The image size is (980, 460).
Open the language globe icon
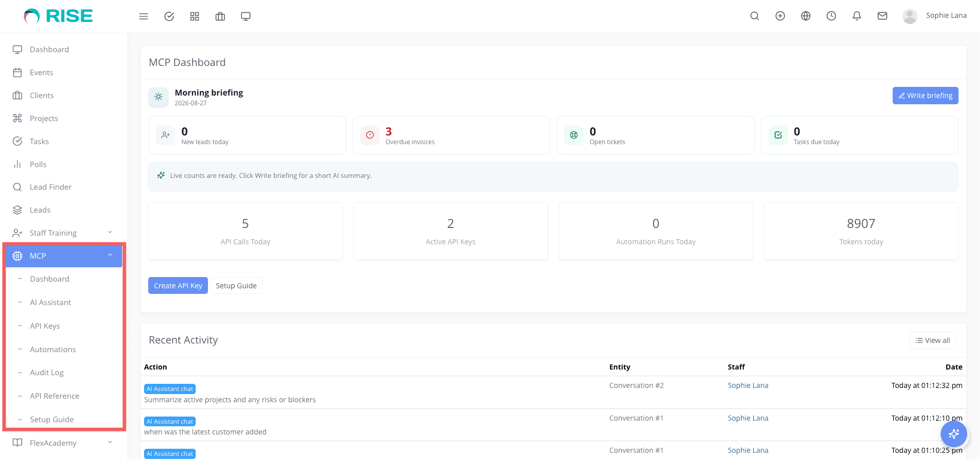pyautogui.click(x=806, y=16)
